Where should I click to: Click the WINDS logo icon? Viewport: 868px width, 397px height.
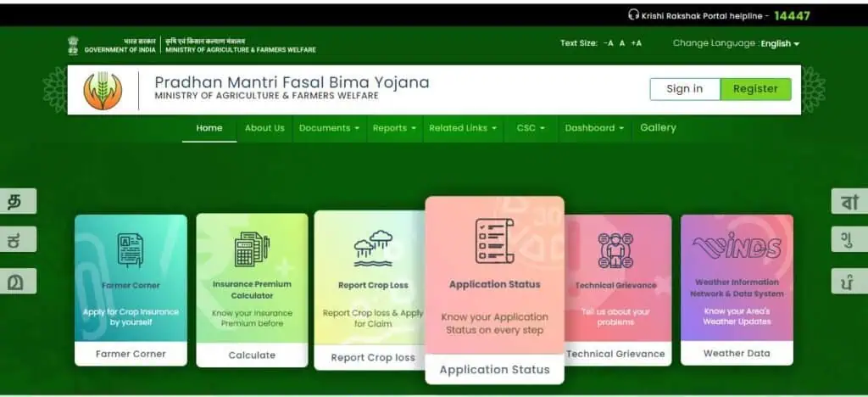737,246
